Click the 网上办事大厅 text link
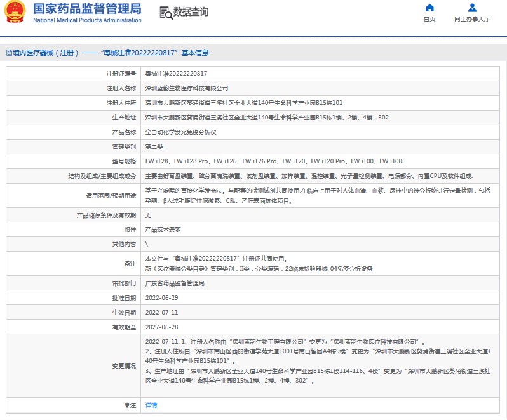 [x=472, y=19]
